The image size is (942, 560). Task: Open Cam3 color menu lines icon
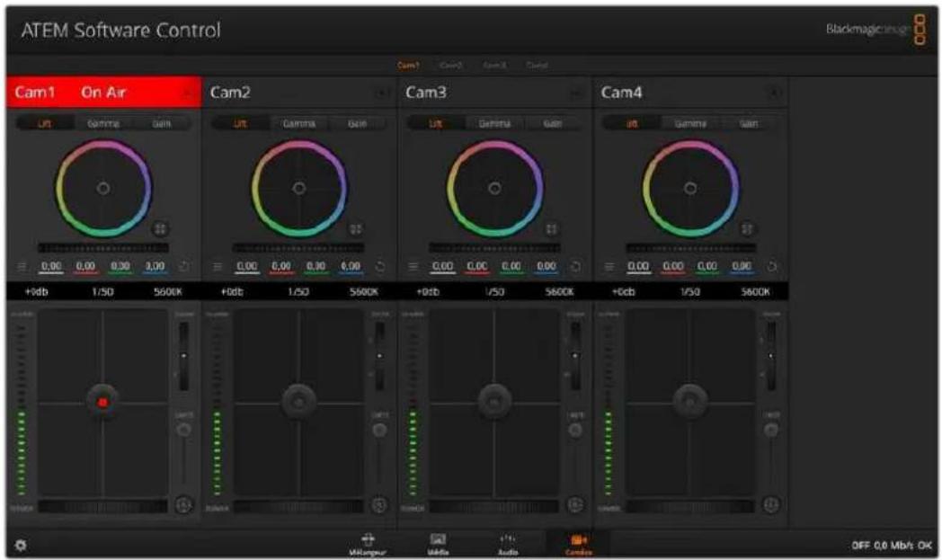pos(413,266)
